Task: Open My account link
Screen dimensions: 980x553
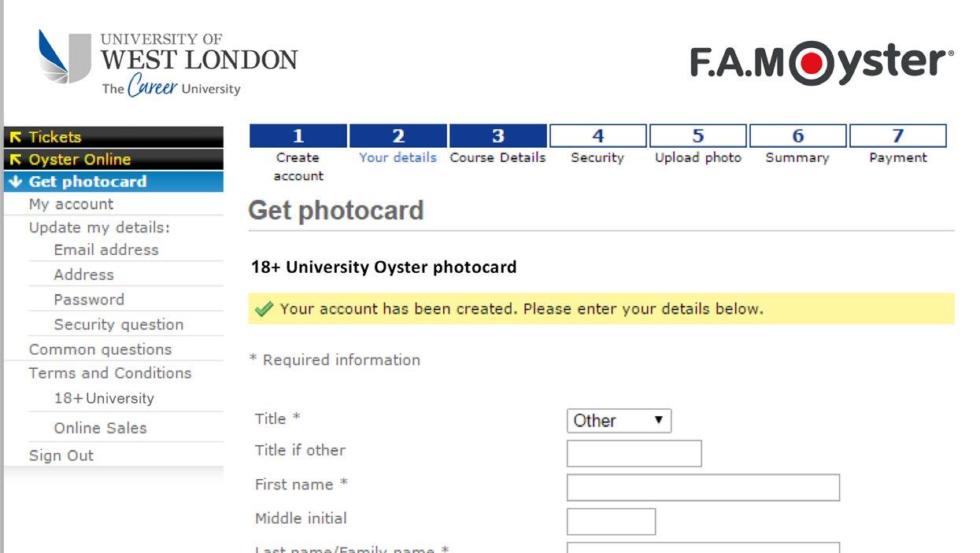Action: pyautogui.click(x=71, y=205)
